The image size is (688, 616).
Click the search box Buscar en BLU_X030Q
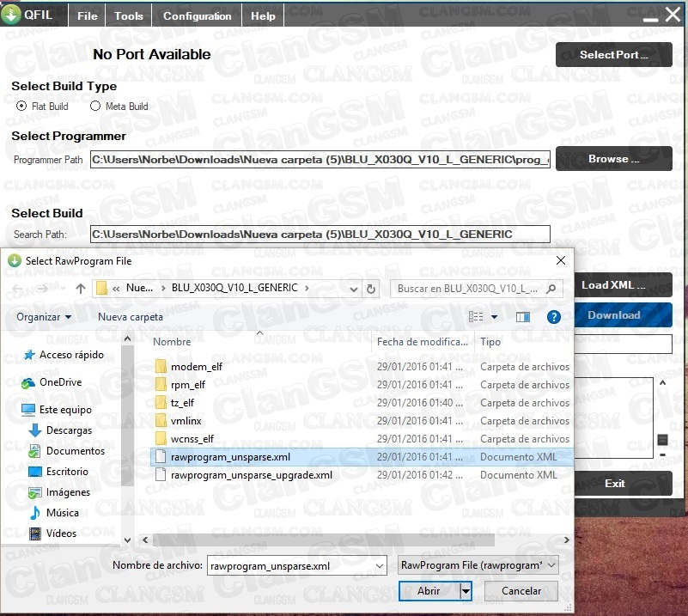(x=468, y=290)
